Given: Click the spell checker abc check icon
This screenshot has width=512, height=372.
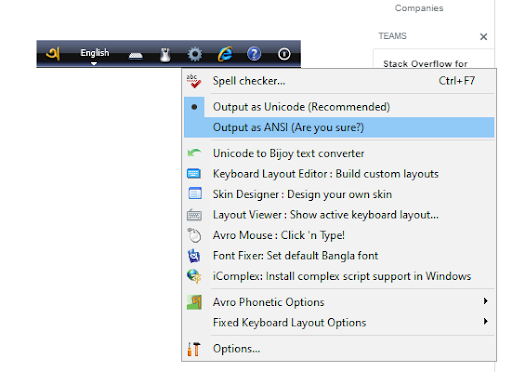Looking at the screenshot, I should coord(194,81).
